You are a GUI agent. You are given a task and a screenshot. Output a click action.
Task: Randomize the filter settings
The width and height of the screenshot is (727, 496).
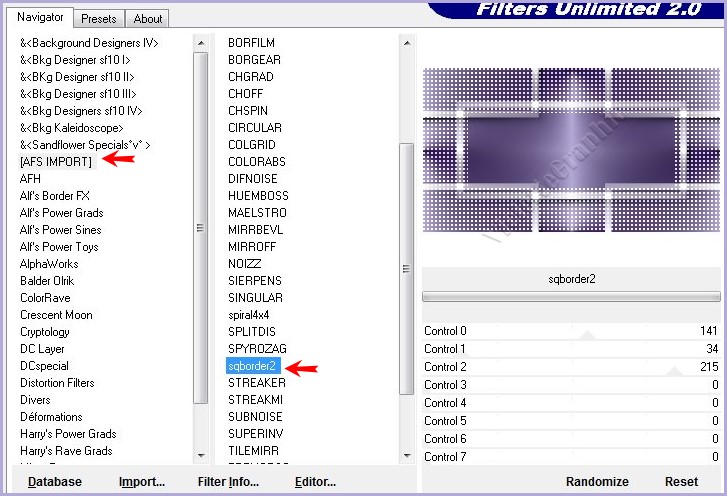point(597,482)
